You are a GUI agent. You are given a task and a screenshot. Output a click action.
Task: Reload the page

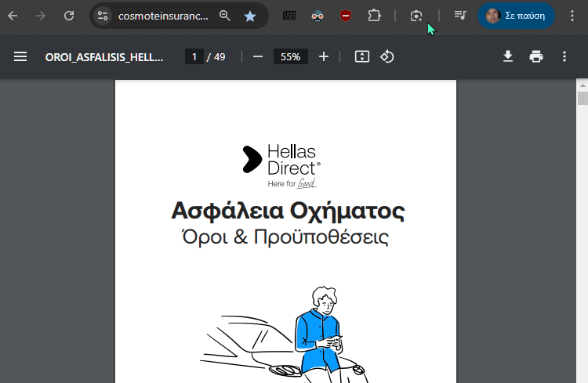[69, 16]
